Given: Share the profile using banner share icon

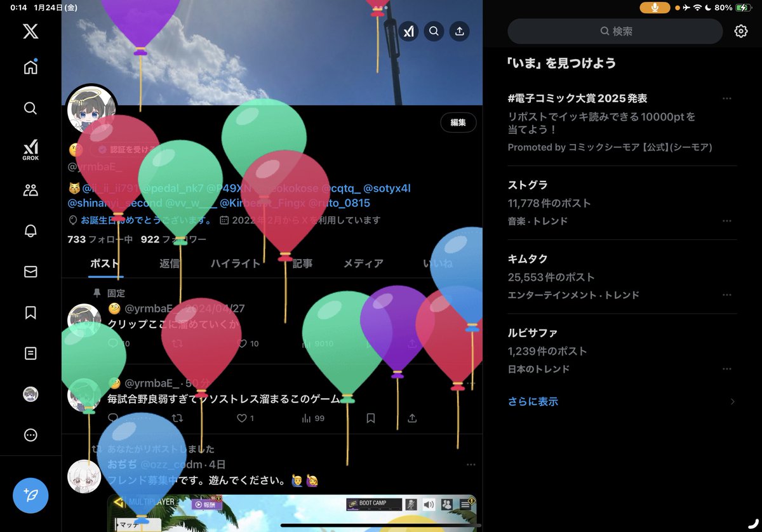Looking at the screenshot, I should click(x=459, y=30).
